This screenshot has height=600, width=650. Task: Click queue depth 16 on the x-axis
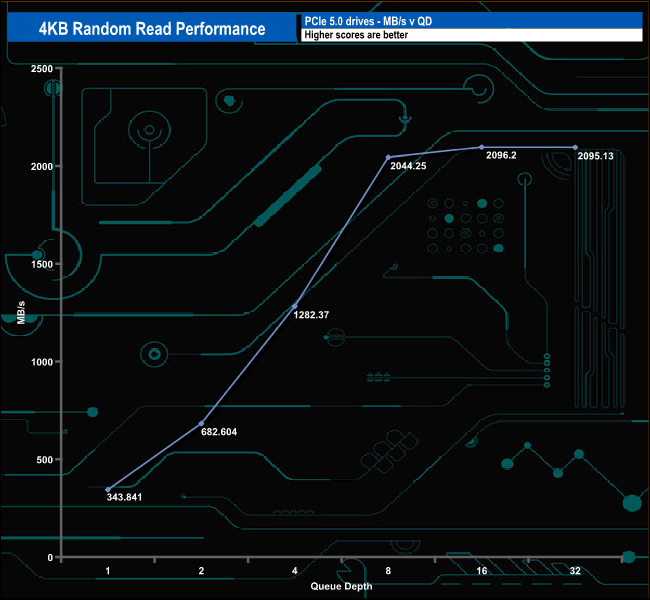click(481, 570)
